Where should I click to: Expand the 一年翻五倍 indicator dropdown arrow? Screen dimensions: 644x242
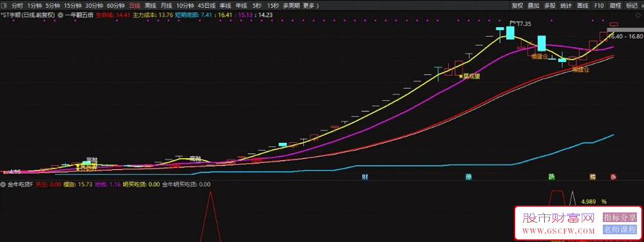coord(61,15)
